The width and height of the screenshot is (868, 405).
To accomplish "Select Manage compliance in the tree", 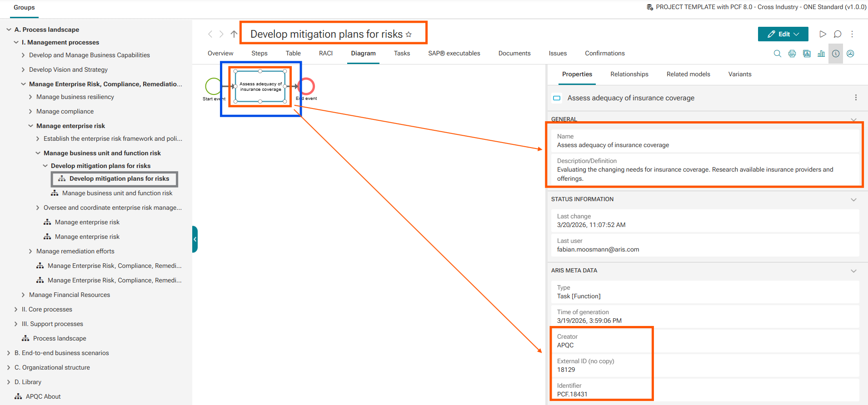I will click(x=65, y=111).
